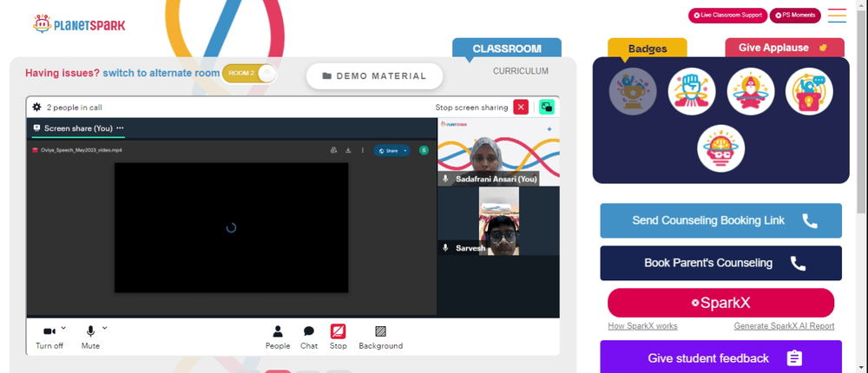Open the People panel
868x373 pixels.
(x=278, y=337)
